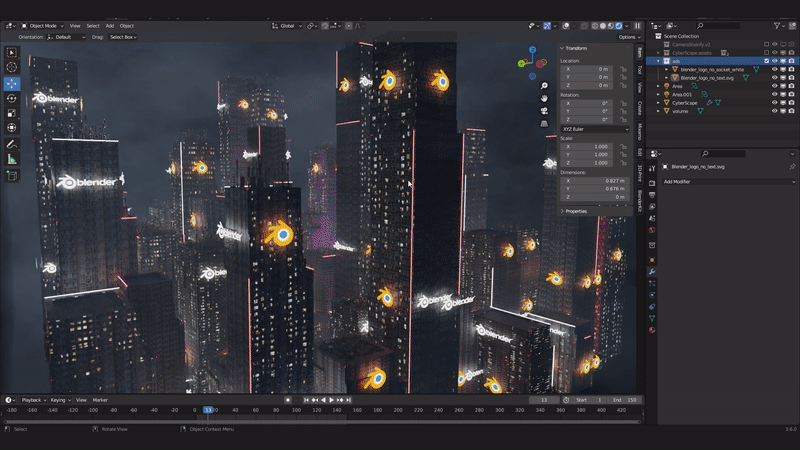Enable the CameraShakify.v2 collection checkbox

tap(766, 44)
